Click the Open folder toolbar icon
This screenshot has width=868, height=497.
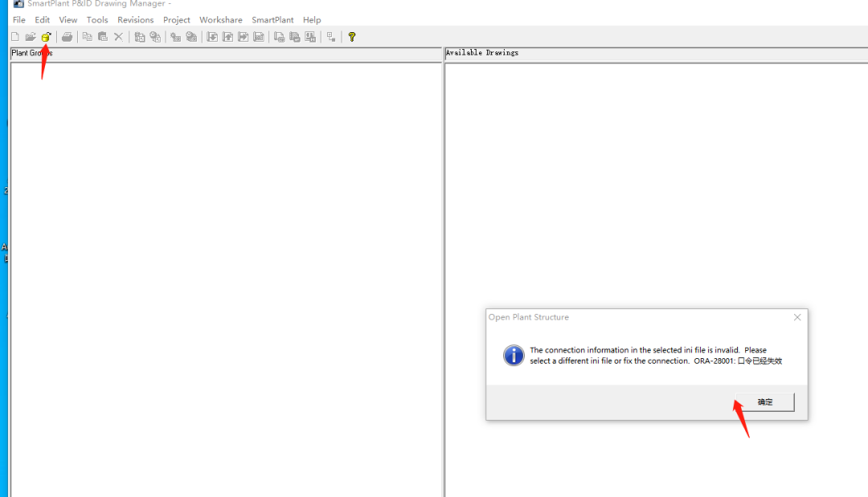click(x=31, y=37)
